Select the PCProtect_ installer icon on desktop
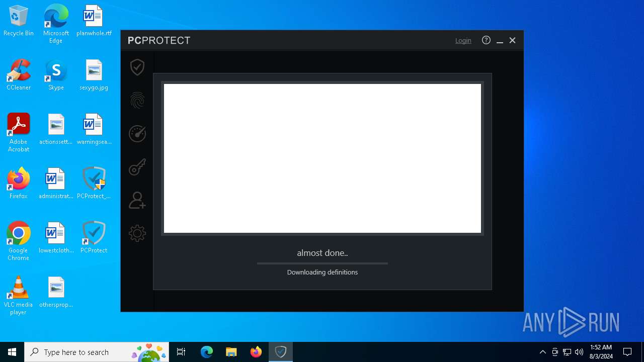The width and height of the screenshot is (644, 362). 94,184
